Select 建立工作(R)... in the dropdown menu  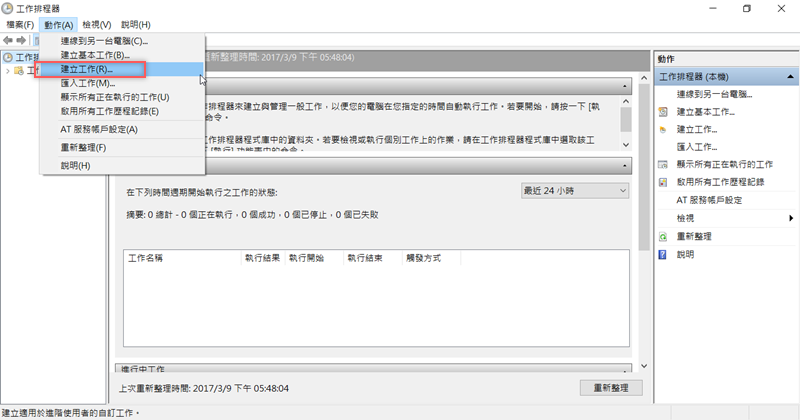pyautogui.click(x=122, y=69)
